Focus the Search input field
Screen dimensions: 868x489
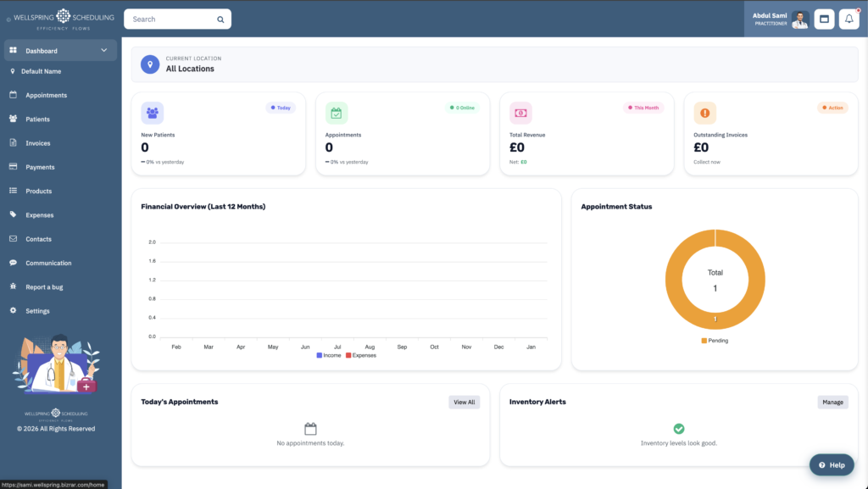(x=170, y=19)
